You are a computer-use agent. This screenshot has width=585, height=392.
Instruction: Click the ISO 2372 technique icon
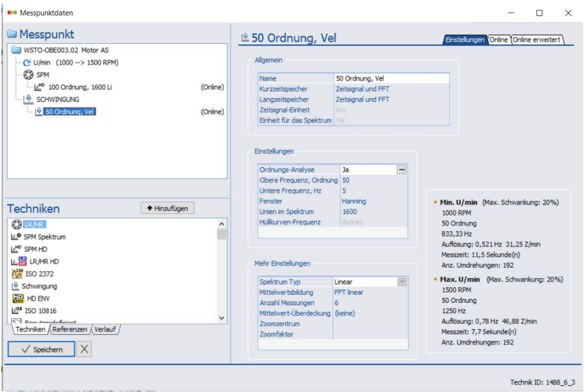[x=17, y=274]
